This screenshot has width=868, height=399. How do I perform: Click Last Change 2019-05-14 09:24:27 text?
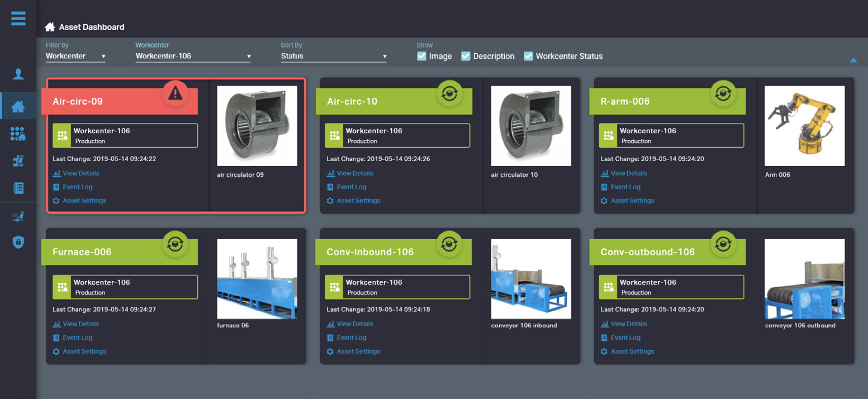(x=105, y=309)
